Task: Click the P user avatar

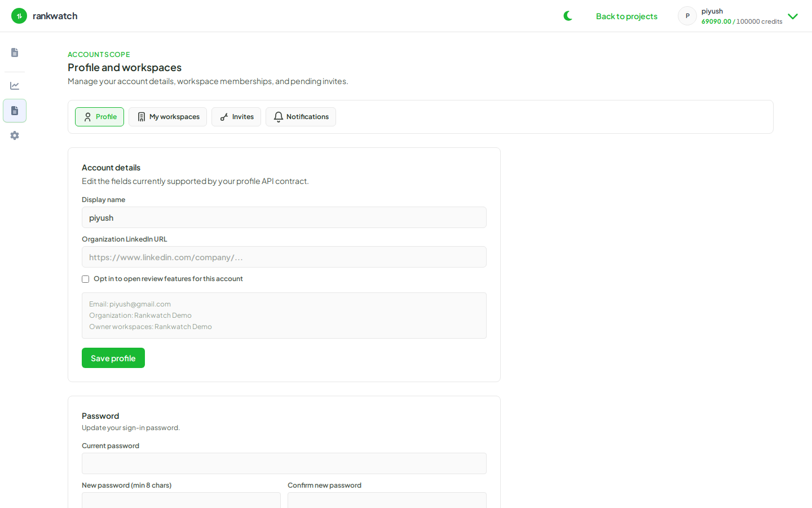Action: point(687,16)
